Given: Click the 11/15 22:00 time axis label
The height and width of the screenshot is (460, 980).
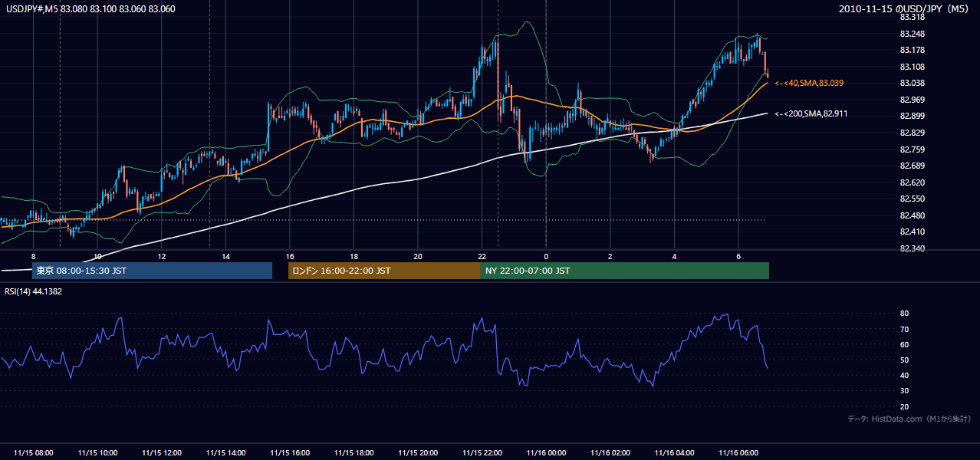Looking at the screenshot, I should [x=482, y=453].
